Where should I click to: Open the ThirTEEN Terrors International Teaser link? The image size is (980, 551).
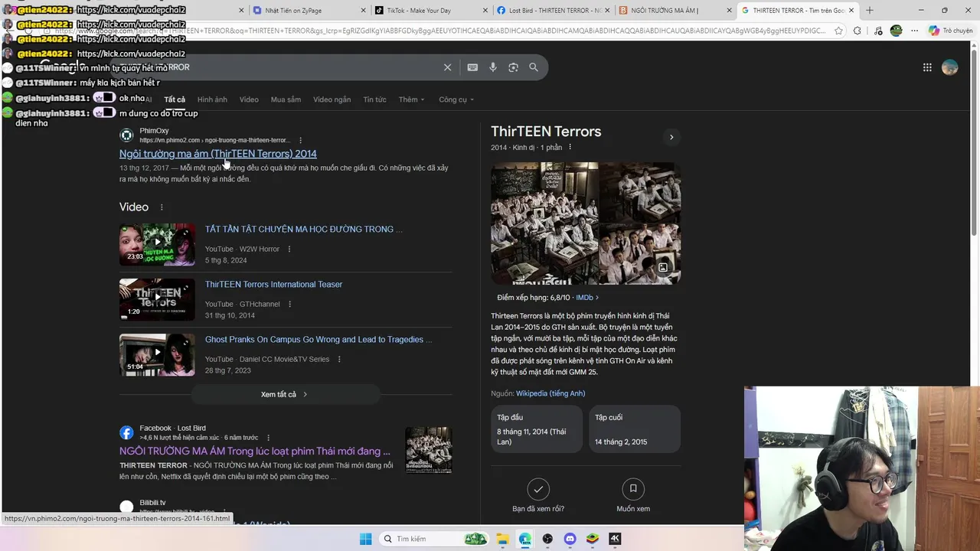[x=273, y=285]
